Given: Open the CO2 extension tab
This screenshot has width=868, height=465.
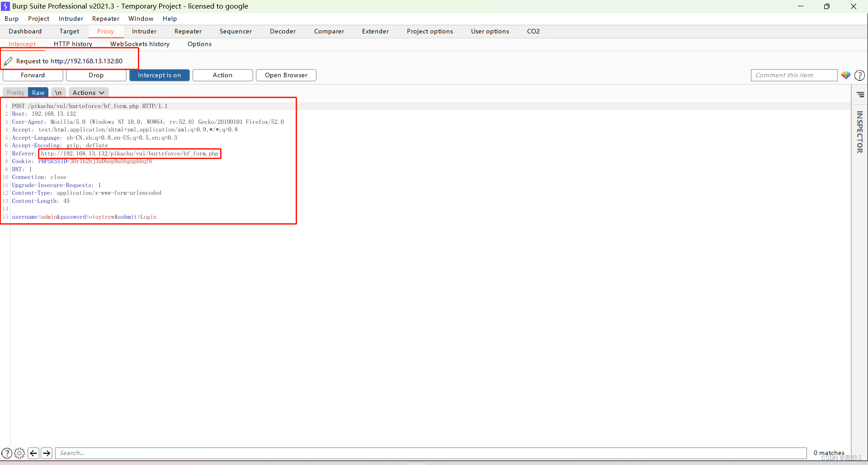Looking at the screenshot, I should 533,31.
